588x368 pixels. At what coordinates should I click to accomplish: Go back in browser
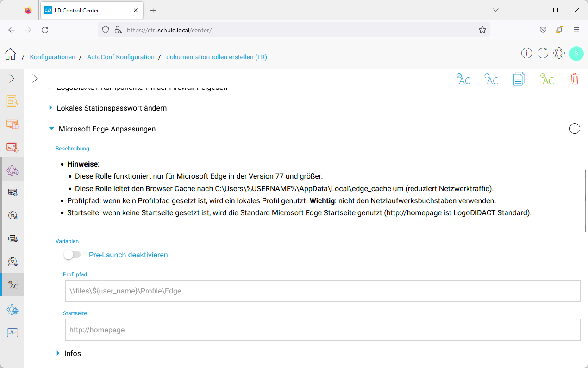12,30
